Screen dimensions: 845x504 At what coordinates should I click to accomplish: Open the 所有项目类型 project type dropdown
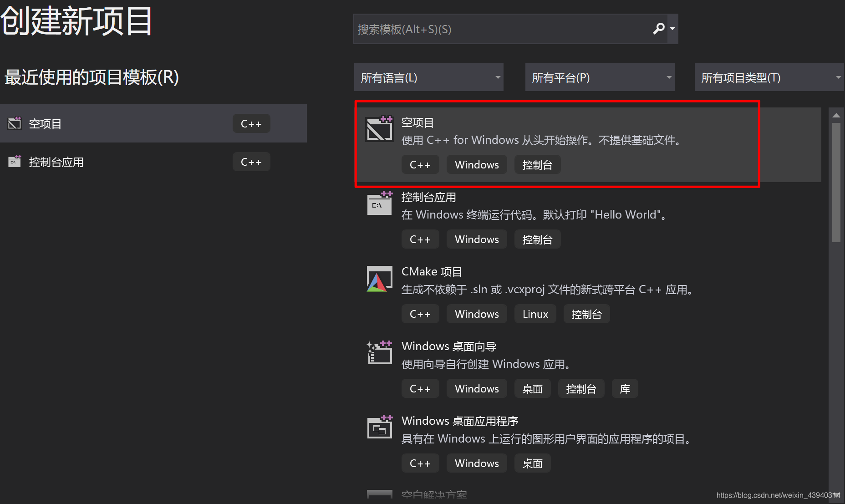coord(769,77)
